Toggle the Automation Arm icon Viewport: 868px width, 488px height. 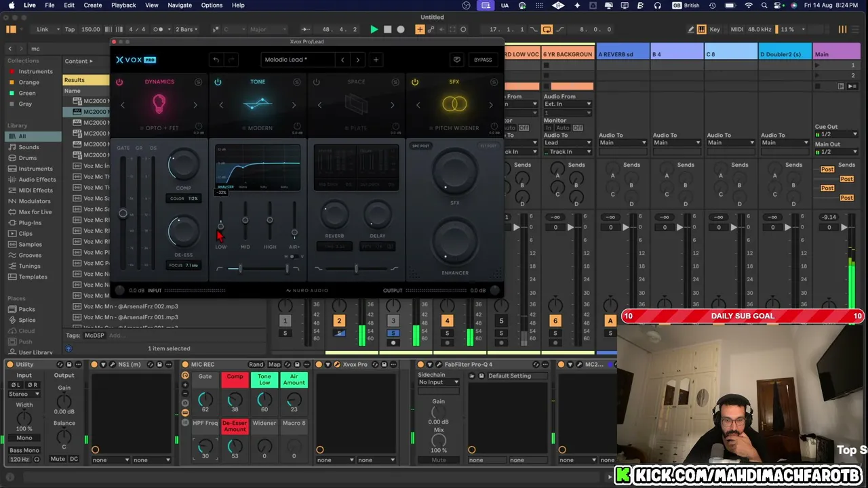(x=431, y=30)
